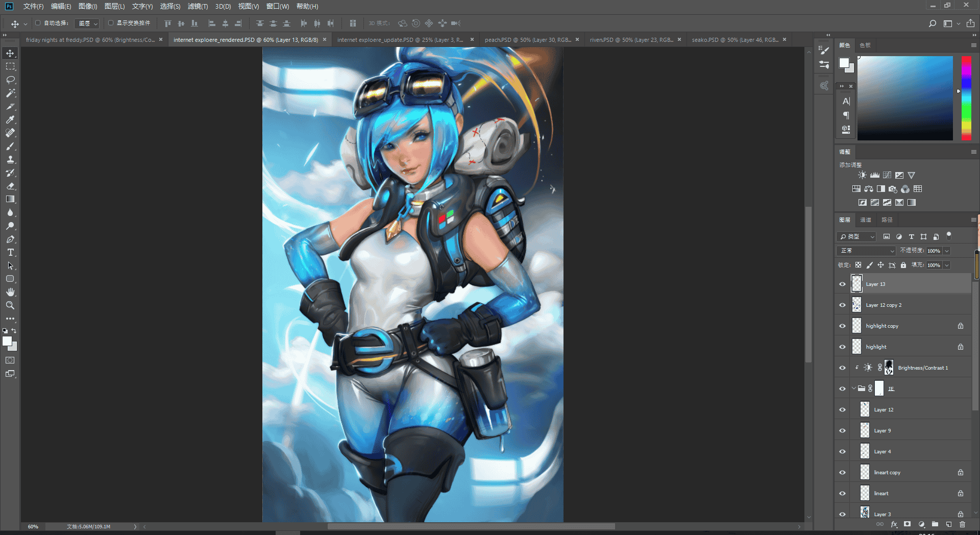This screenshot has height=535, width=980.
Task: Select the Rectangular Marquee tool
Action: pyautogui.click(x=10, y=66)
